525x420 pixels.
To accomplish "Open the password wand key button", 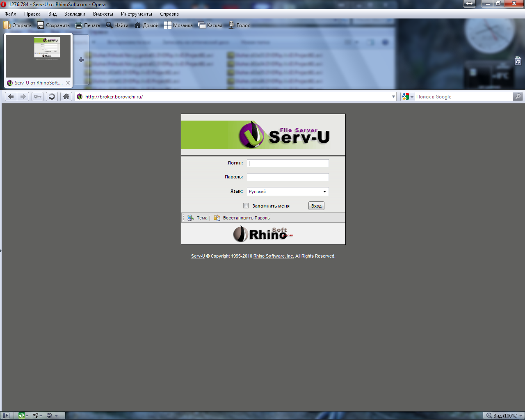I will 38,97.
